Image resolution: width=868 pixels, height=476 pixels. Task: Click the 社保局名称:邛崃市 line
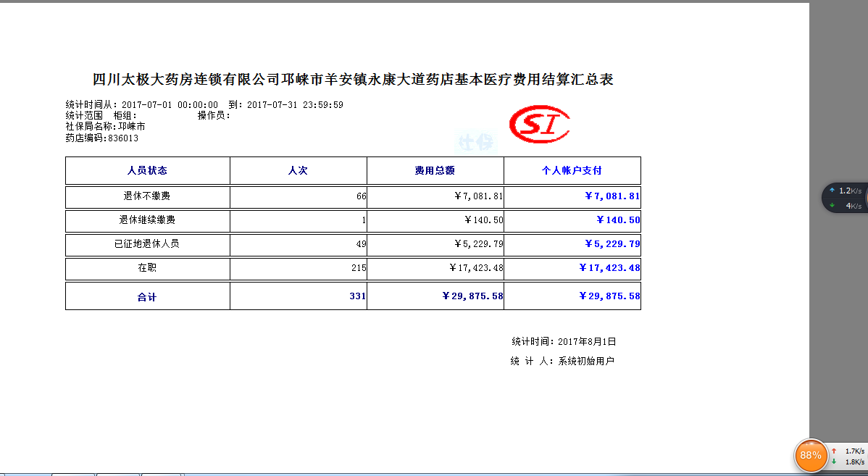pyautogui.click(x=105, y=127)
